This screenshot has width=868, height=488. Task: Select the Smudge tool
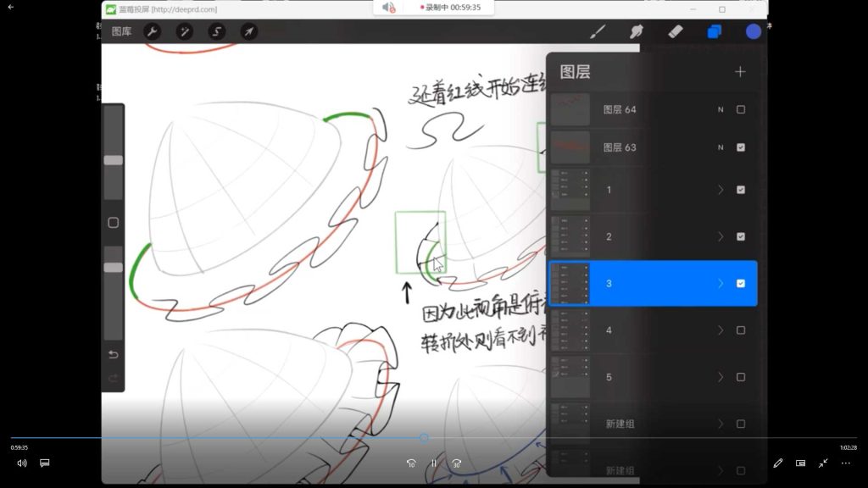tap(637, 31)
